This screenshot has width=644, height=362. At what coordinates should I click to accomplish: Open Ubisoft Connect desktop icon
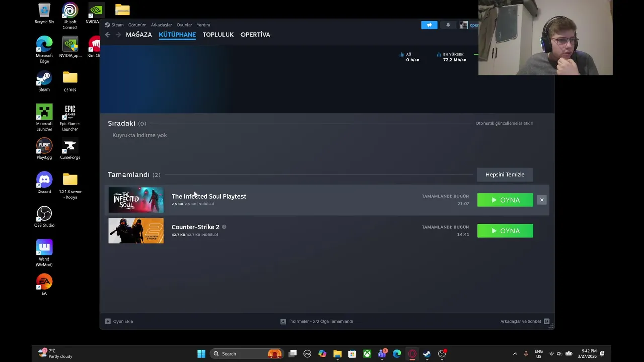pos(70,16)
